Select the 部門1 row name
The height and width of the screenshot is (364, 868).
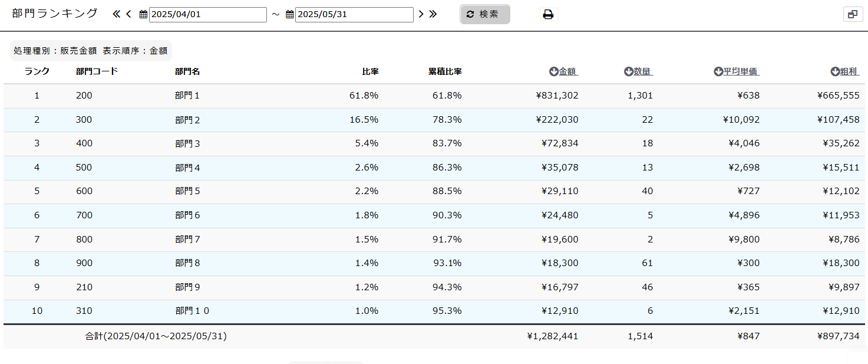point(187,96)
